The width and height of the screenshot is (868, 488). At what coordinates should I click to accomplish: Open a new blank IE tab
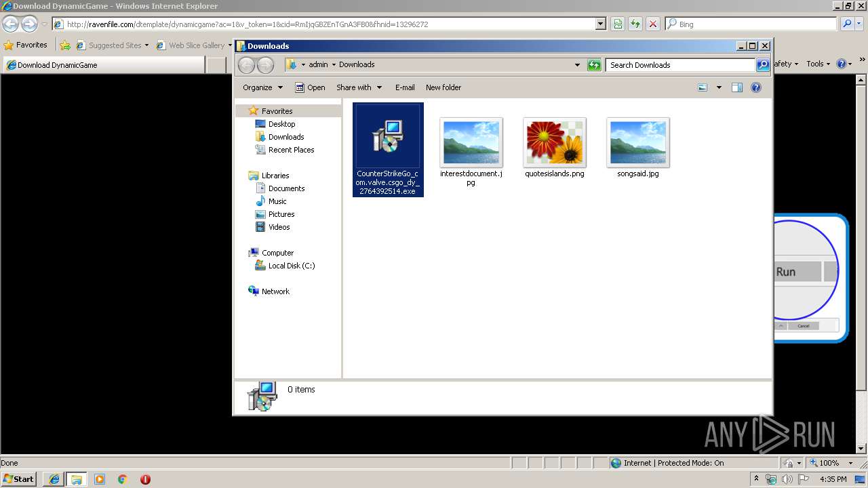pyautogui.click(x=216, y=65)
